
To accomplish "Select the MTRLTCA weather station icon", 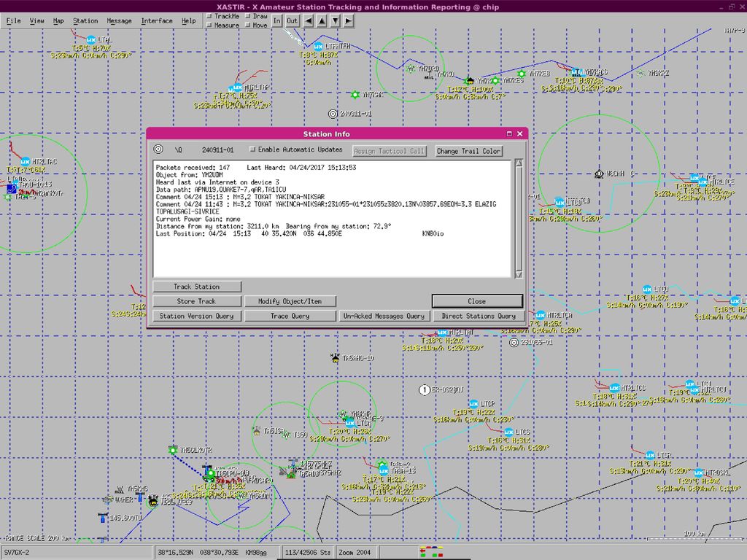I will tap(541, 315).
